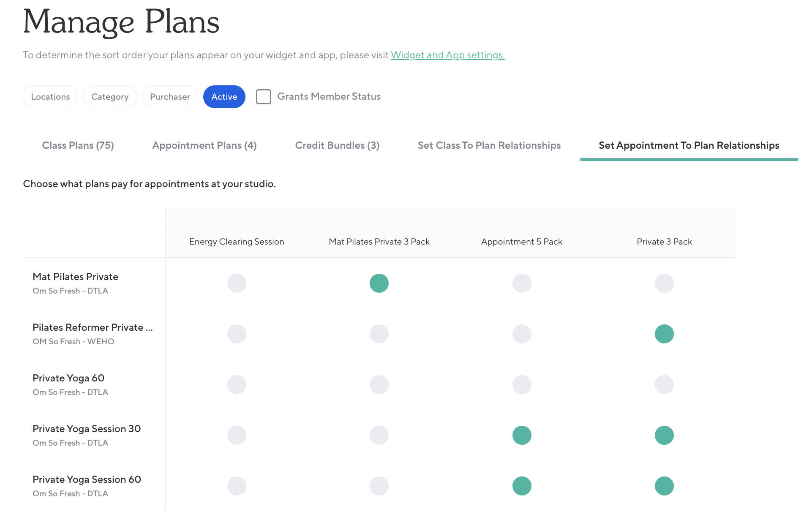Disable Mat Pilates Private for Mat Pilates Private 3 Pack

click(x=379, y=283)
